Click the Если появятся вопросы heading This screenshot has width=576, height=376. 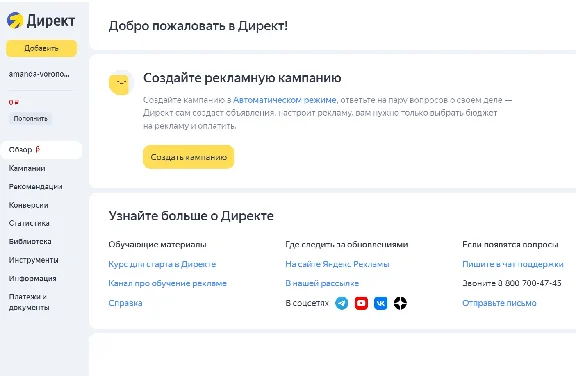coord(510,245)
